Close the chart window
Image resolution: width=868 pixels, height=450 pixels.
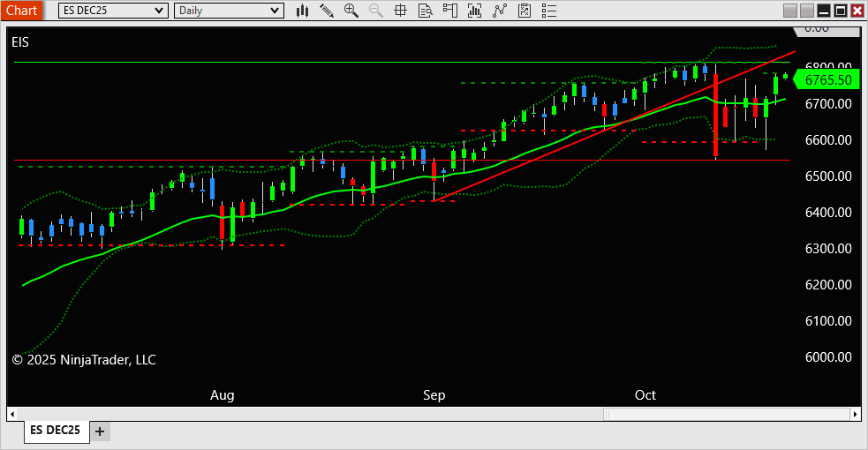coord(857,11)
